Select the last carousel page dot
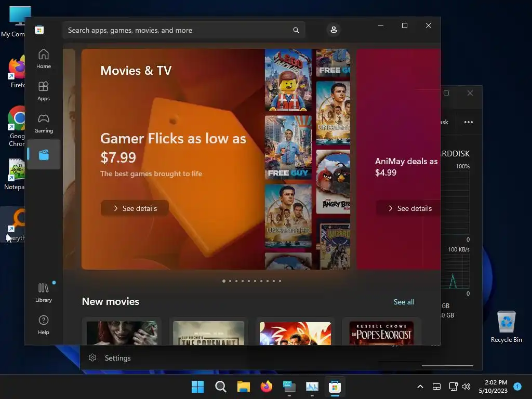Screen dimensions: 532x399 pos(280,281)
